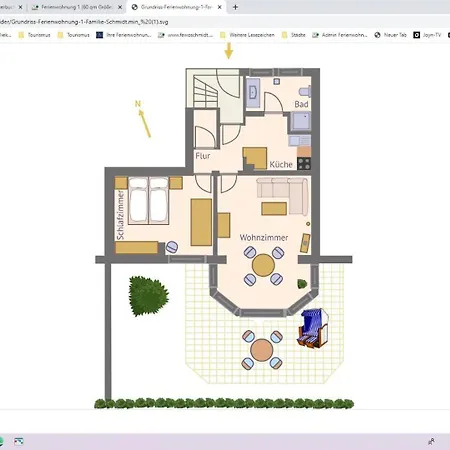This screenshot has width=450, height=450.
Task: Expand the Städte bookmark folder
Action: click(294, 35)
